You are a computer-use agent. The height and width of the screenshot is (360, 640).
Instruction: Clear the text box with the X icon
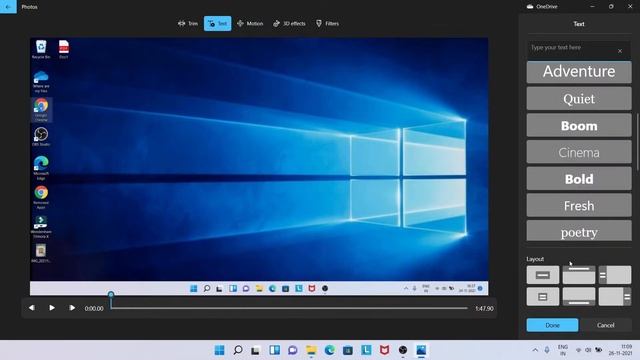[620, 51]
